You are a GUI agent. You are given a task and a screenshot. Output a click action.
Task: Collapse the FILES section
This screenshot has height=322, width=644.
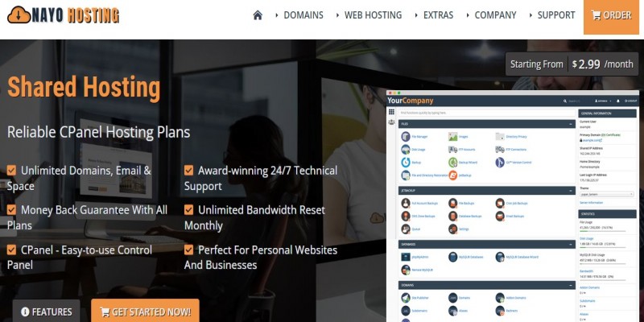[x=571, y=124]
